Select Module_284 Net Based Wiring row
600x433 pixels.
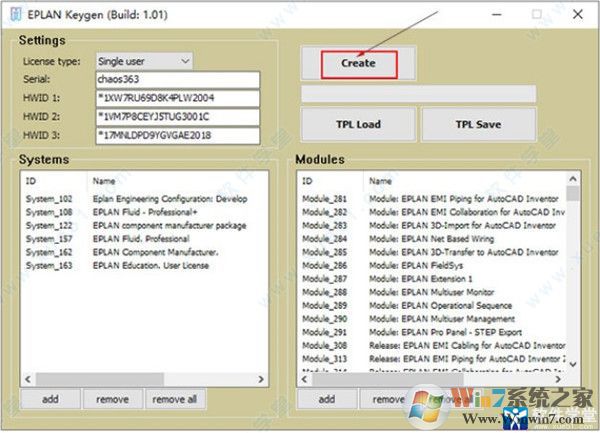[x=432, y=239]
